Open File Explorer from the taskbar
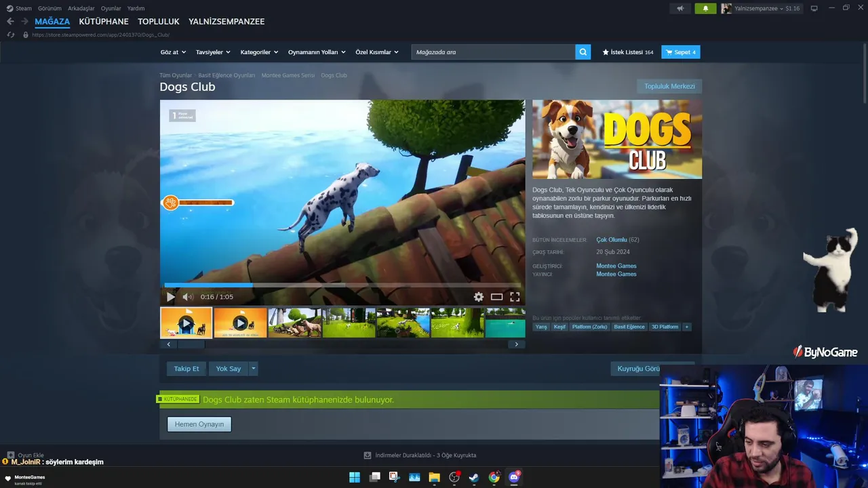 tap(434, 477)
